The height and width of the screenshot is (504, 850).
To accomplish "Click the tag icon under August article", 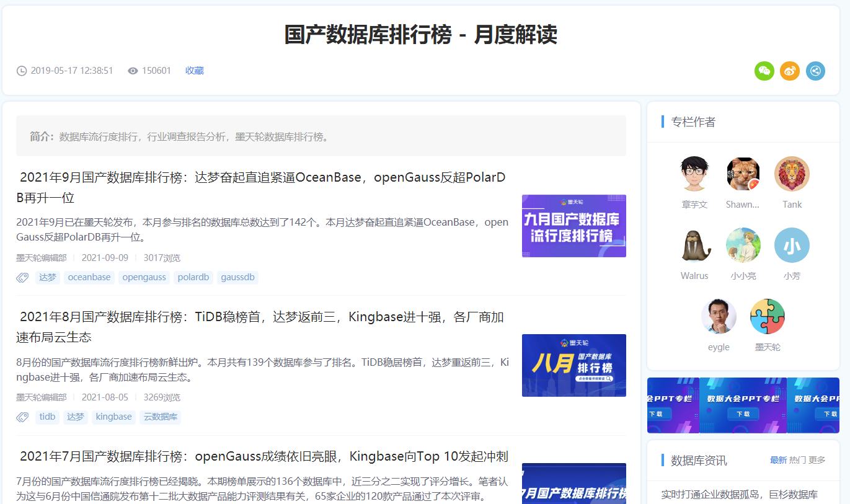I will 22,417.
